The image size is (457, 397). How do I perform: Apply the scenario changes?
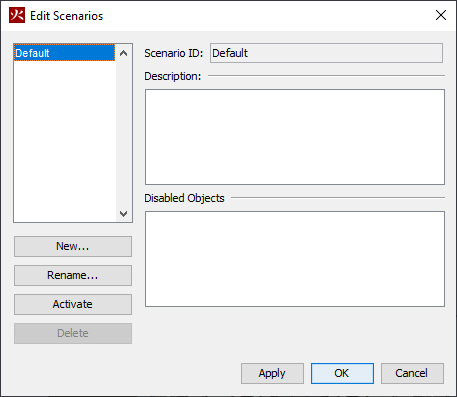(272, 373)
